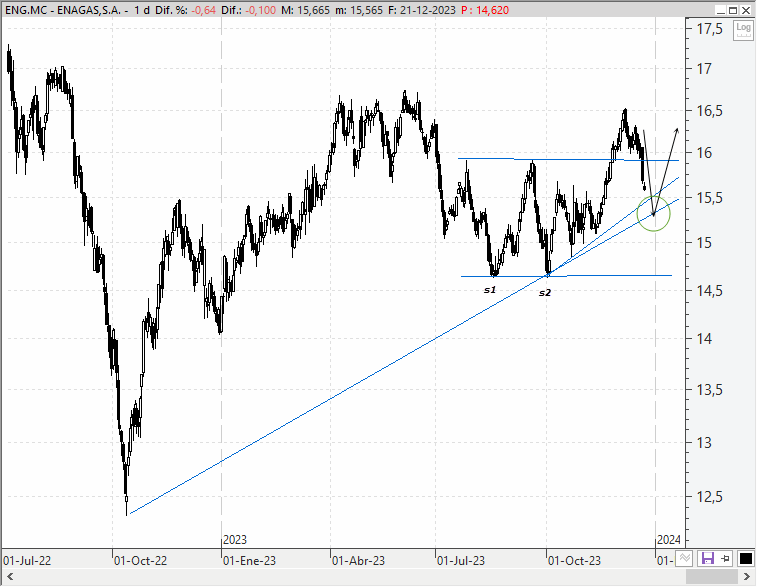This screenshot has width=757, height=587.
Task: Click the 2024 year marker label
Action: [x=669, y=540]
